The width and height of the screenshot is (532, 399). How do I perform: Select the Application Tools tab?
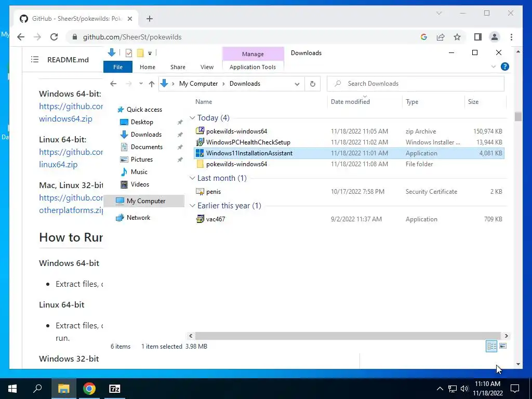(x=252, y=67)
